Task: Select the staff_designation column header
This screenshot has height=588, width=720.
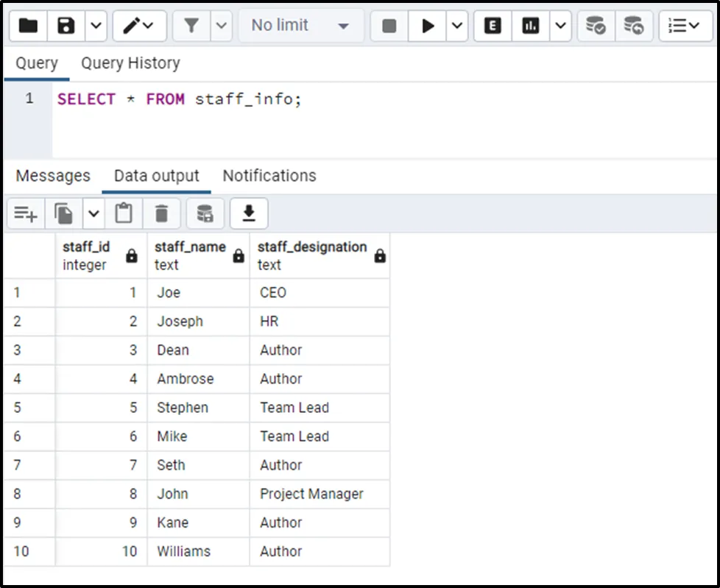Action: click(x=312, y=255)
